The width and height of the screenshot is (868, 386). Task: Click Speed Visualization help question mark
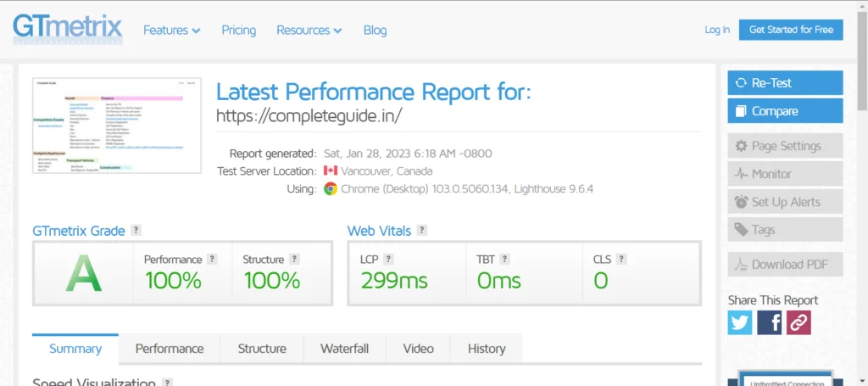click(x=167, y=382)
